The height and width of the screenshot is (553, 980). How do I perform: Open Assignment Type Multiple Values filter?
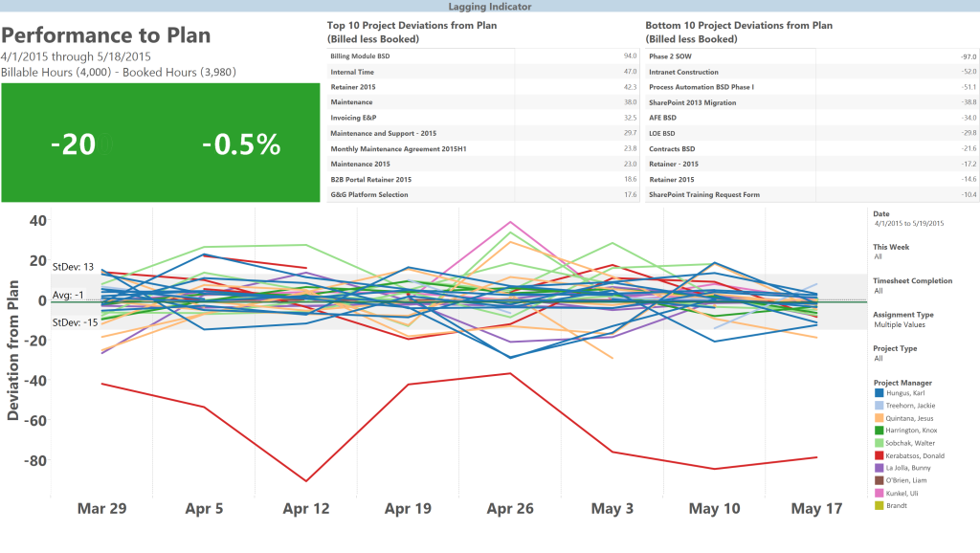[x=900, y=324]
